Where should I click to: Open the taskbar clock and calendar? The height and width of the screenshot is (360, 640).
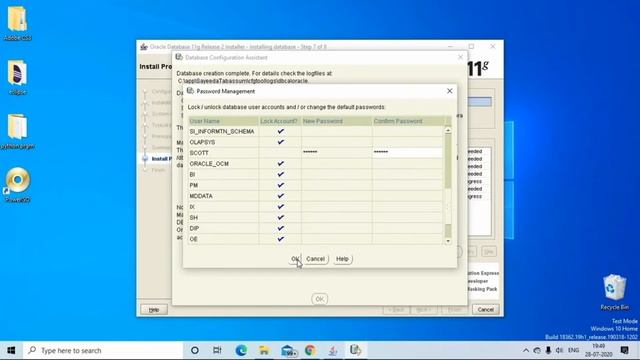click(598, 350)
